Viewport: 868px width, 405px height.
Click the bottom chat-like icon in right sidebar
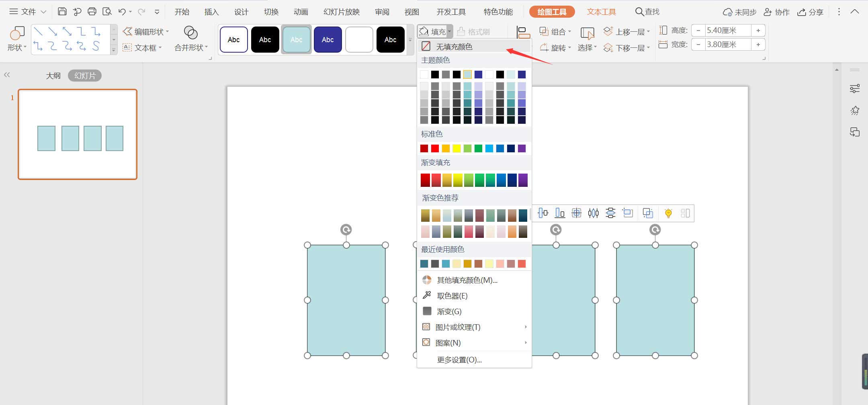pos(855,132)
